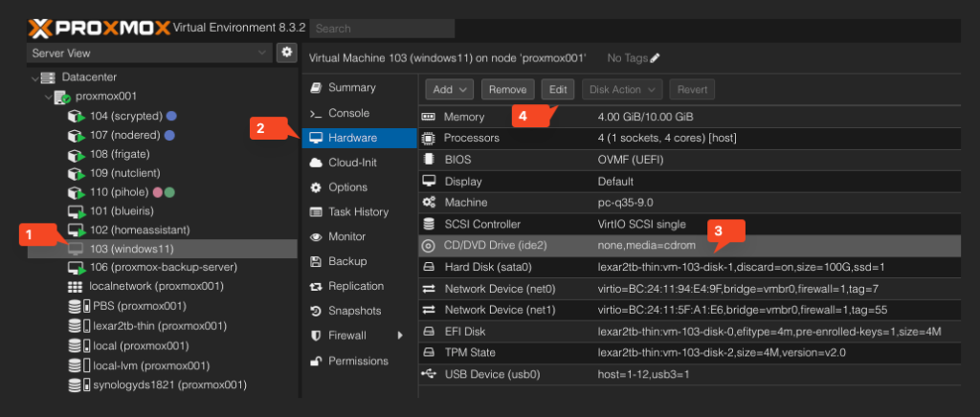
Task: Click the Remove button
Action: [508, 89]
